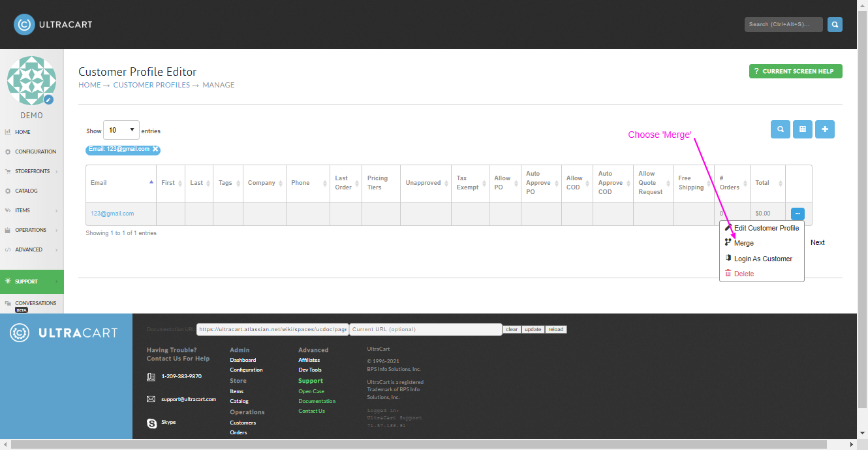Click the Current Screen Help button

tap(796, 71)
